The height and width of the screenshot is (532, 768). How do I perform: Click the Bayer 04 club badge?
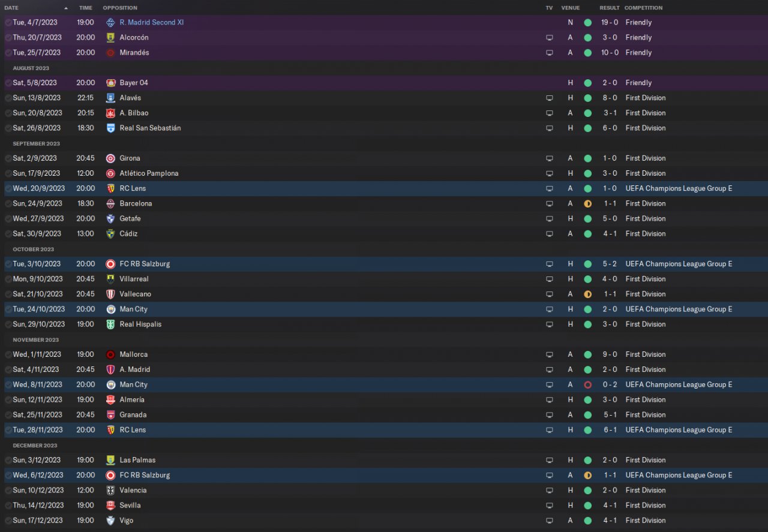pyautogui.click(x=110, y=83)
